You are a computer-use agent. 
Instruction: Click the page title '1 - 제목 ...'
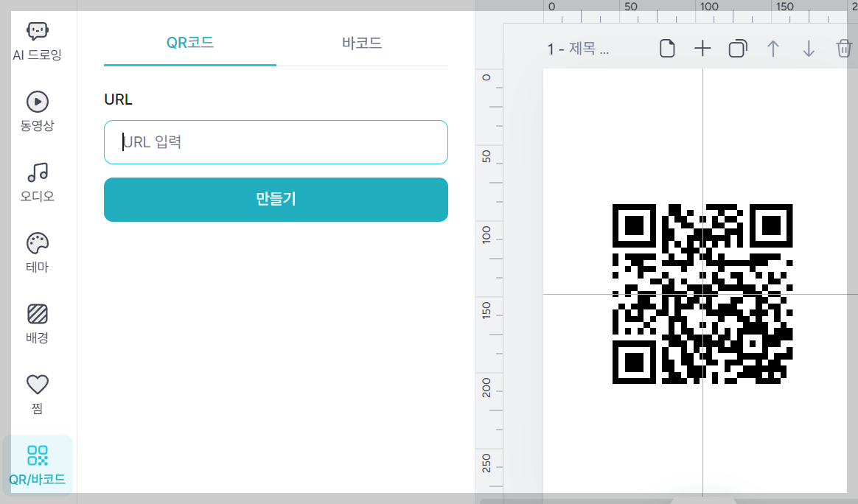point(578,49)
